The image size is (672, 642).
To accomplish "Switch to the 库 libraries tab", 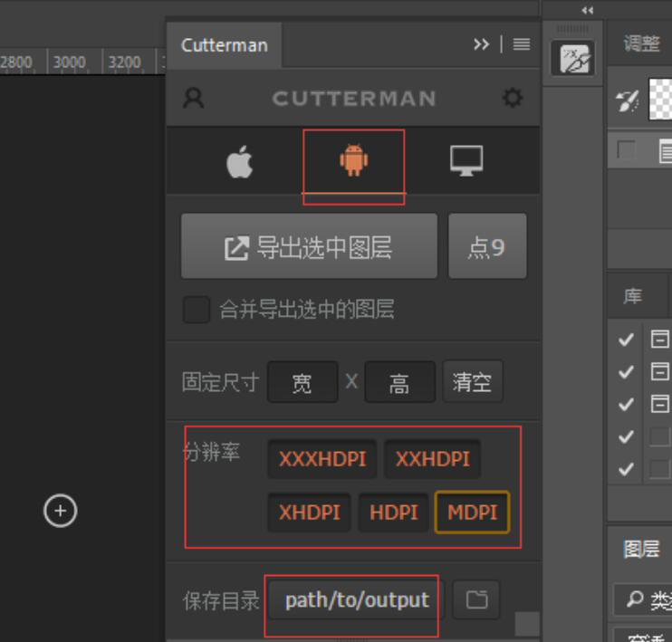I will (x=632, y=296).
